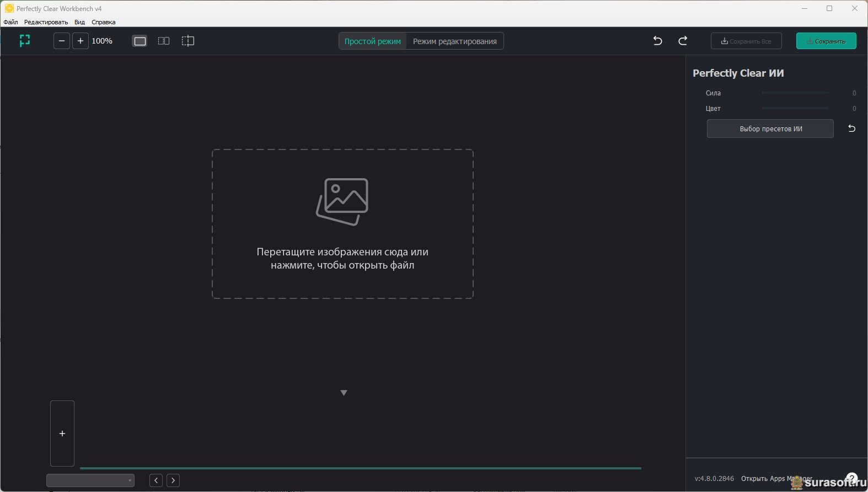Close the Perfectly Clear Workbench window
868x492 pixels.
[x=855, y=8]
